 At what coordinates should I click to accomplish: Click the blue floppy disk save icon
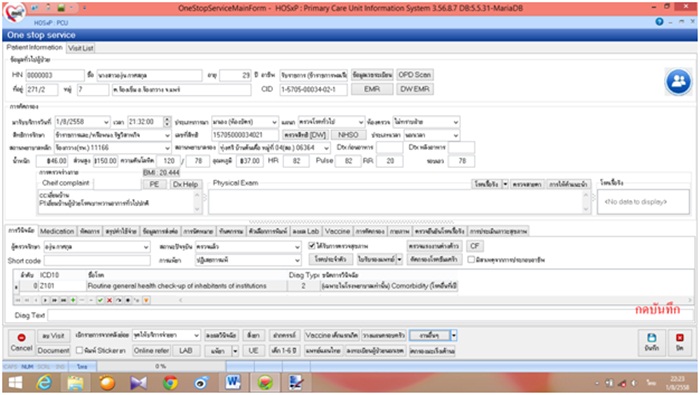[651, 337]
